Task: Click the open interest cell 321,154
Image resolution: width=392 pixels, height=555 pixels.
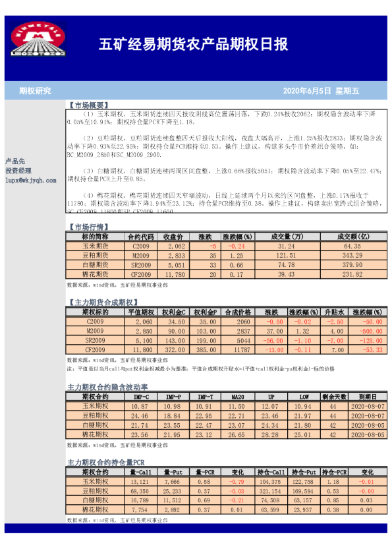Action: tap(271, 491)
